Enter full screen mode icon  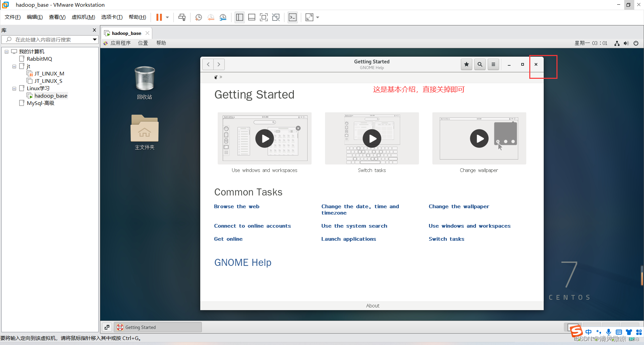264,17
